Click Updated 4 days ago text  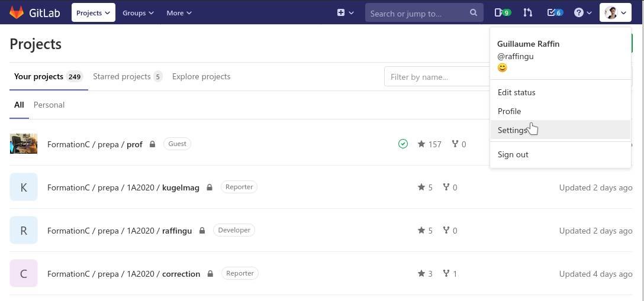point(595,274)
